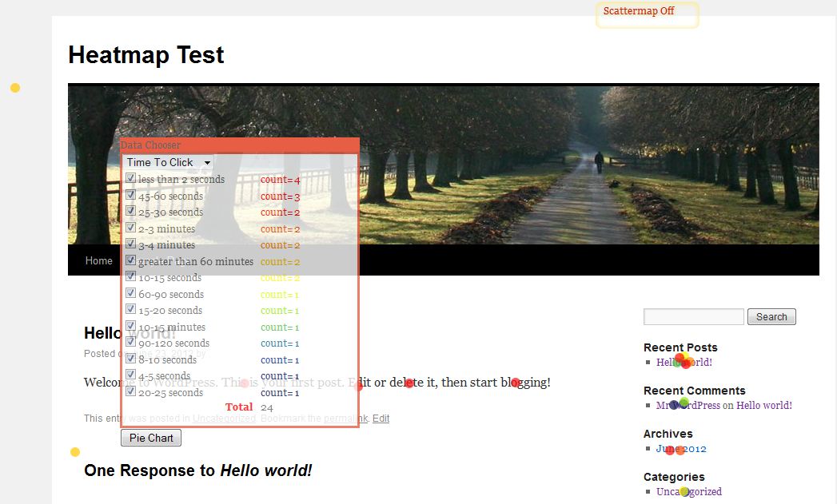Toggle the '4-5 seconds' checkbox
Viewport: 837px width, 504px height.
coord(130,375)
